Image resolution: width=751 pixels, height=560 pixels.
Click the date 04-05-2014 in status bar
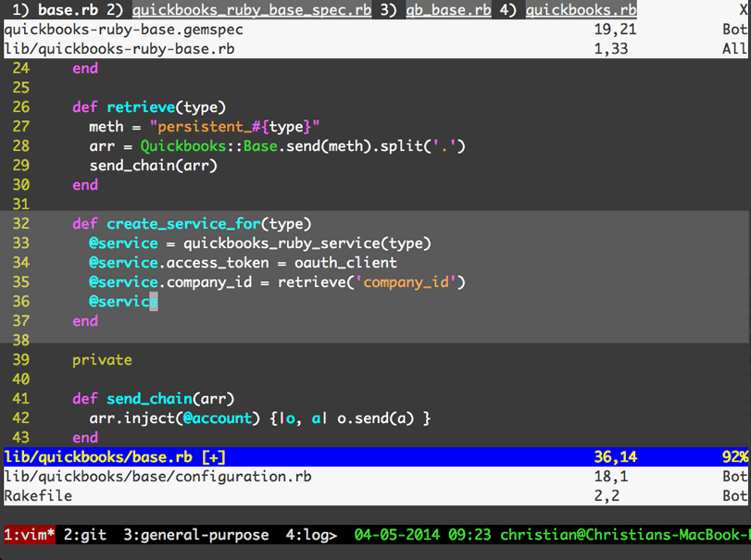[x=397, y=535]
